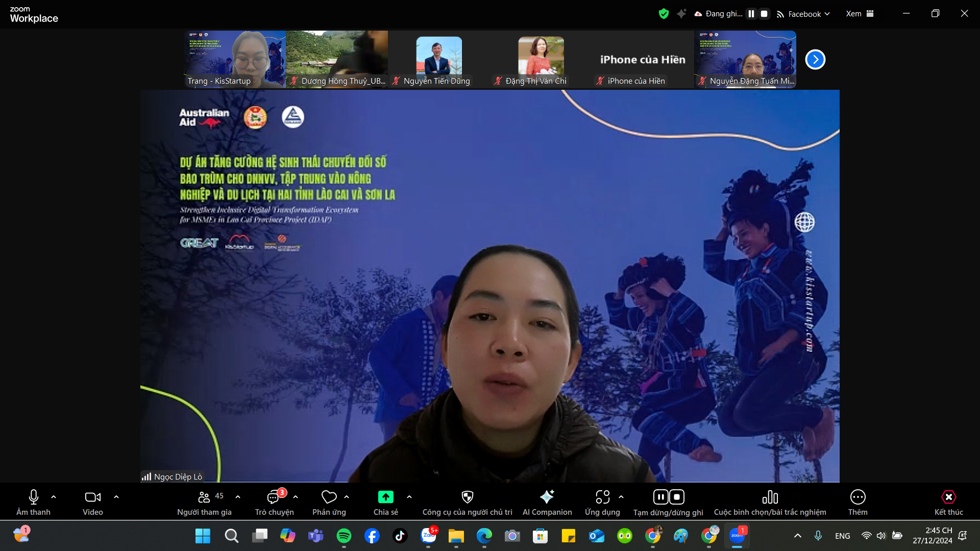Click the Đang ghi recording status indicator
This screenshot has height=551, width=980.
[719, 14]
